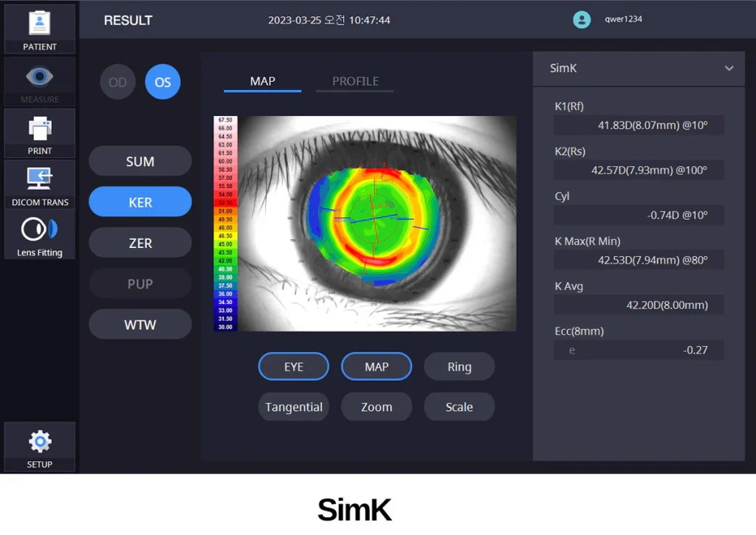Expand the SimK dropdown chevron

729,69
